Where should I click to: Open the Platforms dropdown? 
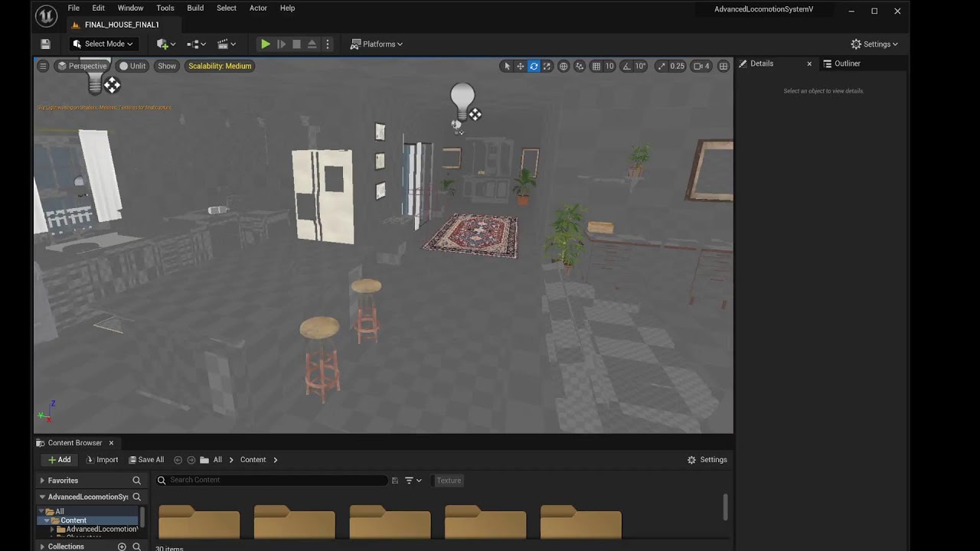377,44
